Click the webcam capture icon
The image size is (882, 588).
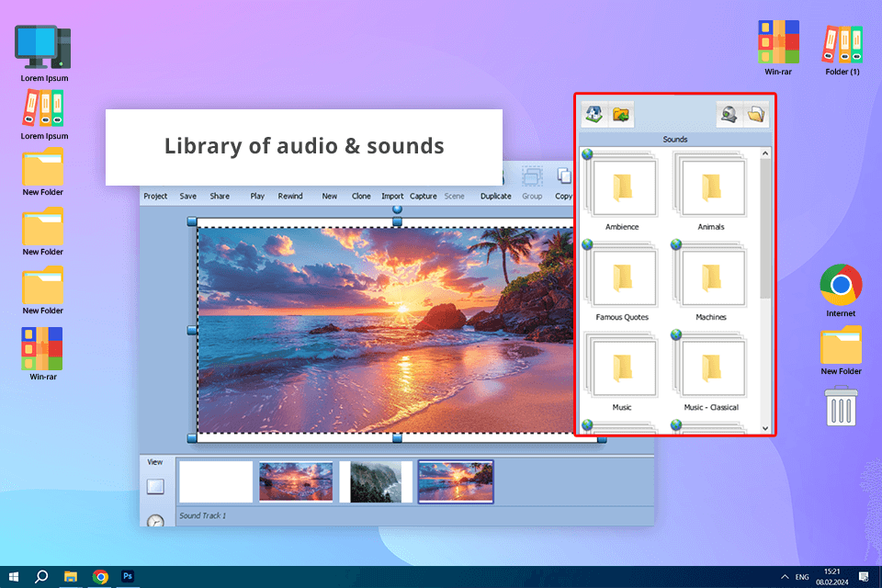click(729, 115)
